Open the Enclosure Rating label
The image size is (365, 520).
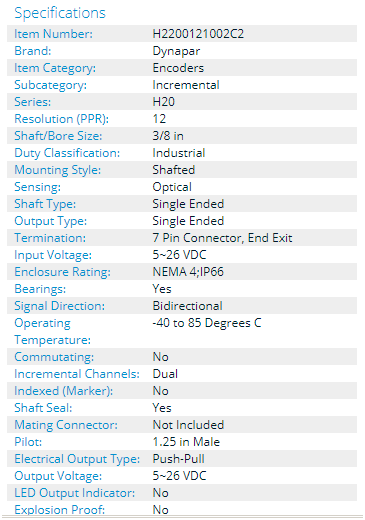pyautogui.click(x=62, y=272)
